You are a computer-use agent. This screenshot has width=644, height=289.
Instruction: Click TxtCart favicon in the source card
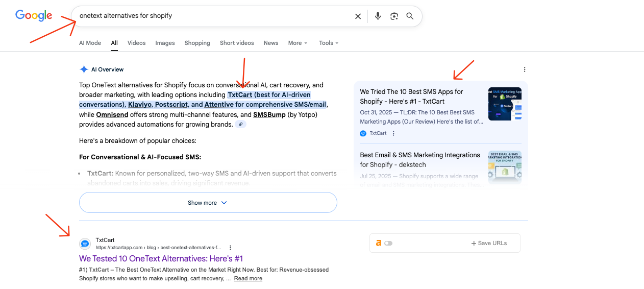pyautogui.click(x=363, y=133)
